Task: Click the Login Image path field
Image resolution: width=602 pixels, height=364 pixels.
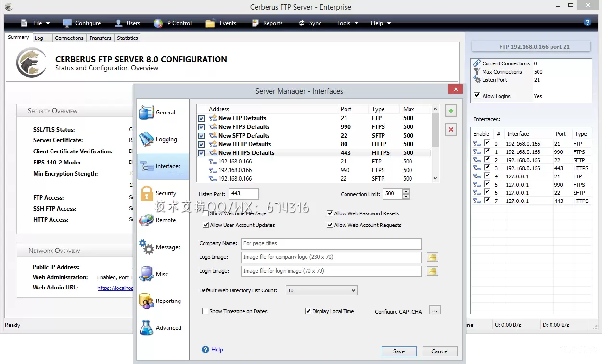Action: [x=331, y=271]
